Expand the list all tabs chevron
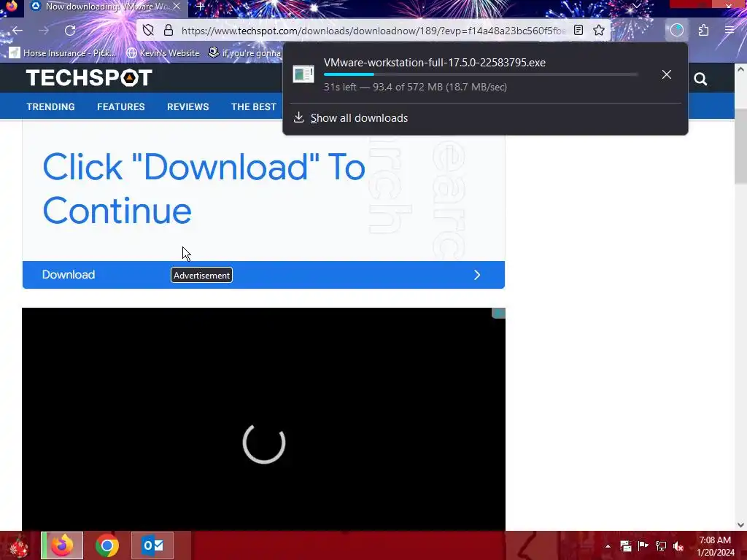 (x=636, y=6)
